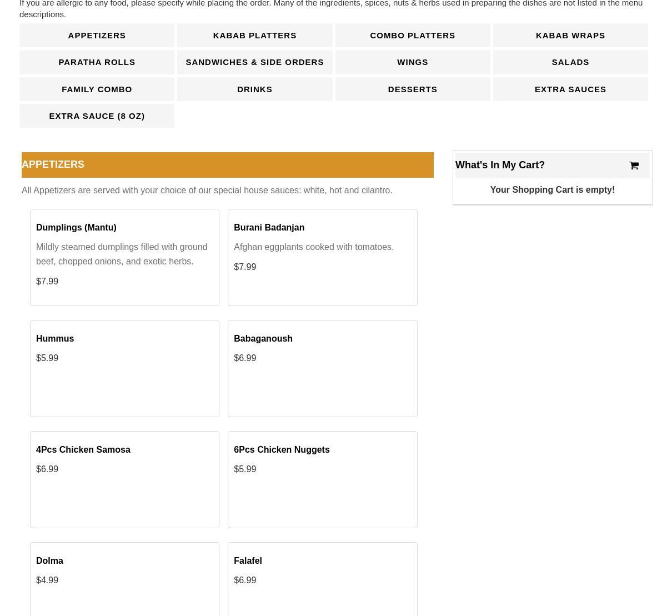Show the Salads menu section
The height and width of the screenshot is (616, 672).
pyautogui.click(x=570, y=62)
